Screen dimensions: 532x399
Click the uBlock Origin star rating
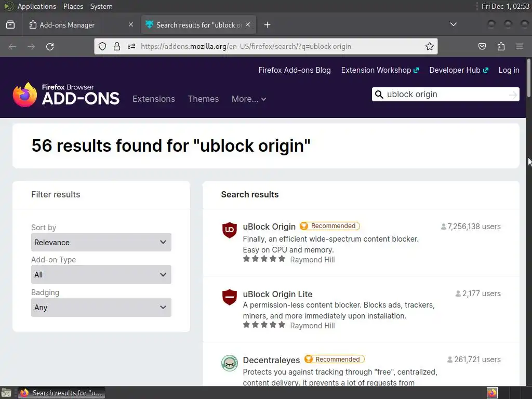coord(264,259)
